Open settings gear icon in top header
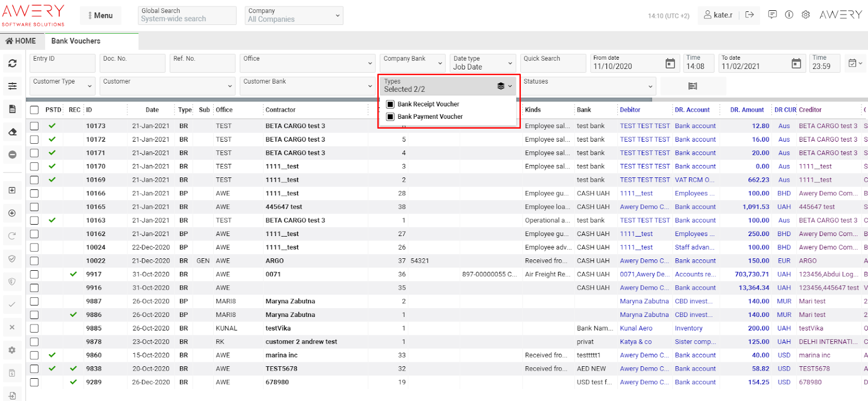868x401 pixels. (806, 15)
